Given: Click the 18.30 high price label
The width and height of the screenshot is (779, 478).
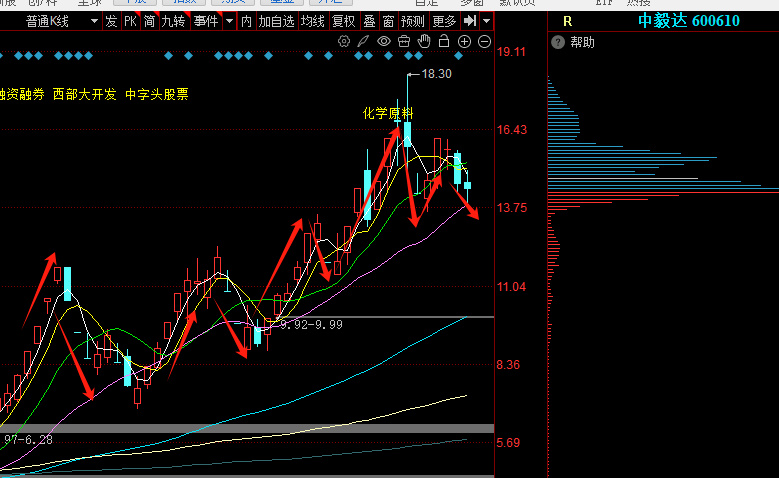Looking at the screenshot, I should (436, 74).
